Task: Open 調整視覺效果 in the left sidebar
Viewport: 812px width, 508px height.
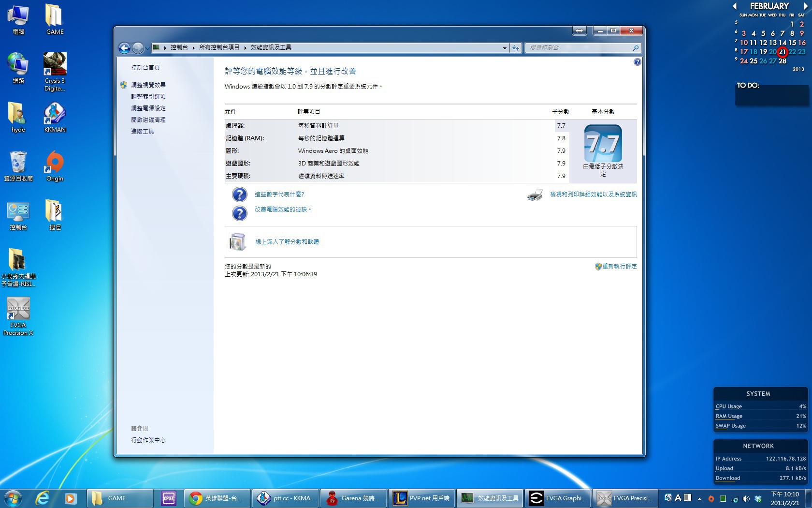Action: pos(148,85)
